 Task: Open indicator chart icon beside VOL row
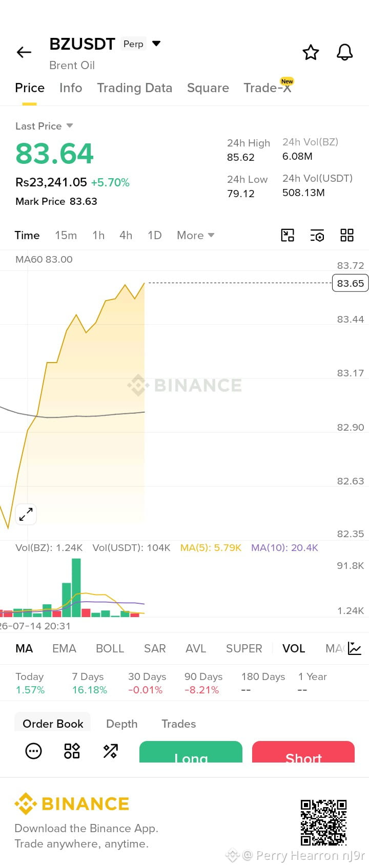point(355,648)
